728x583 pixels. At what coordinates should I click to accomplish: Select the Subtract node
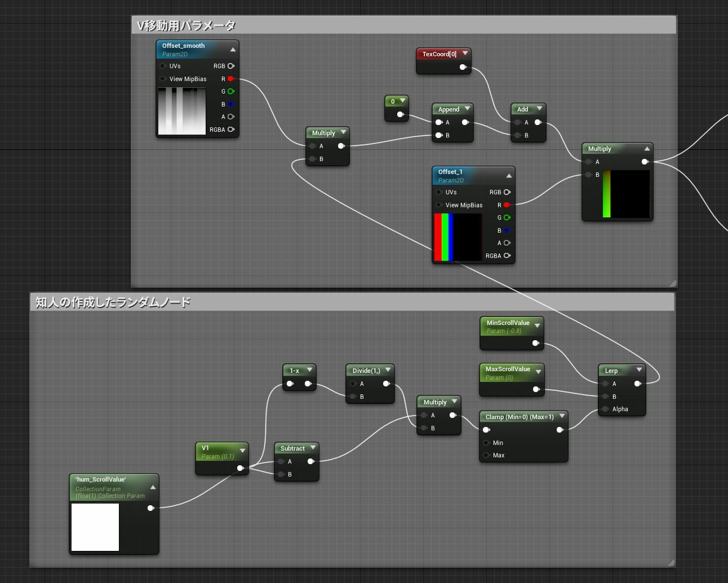(x=293, y=448)
